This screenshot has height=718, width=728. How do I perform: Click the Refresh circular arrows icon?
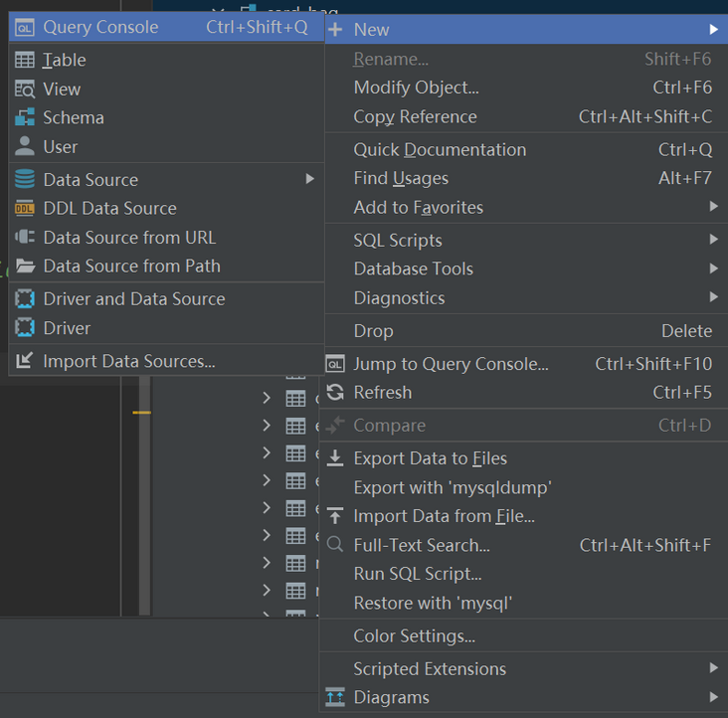335,393
